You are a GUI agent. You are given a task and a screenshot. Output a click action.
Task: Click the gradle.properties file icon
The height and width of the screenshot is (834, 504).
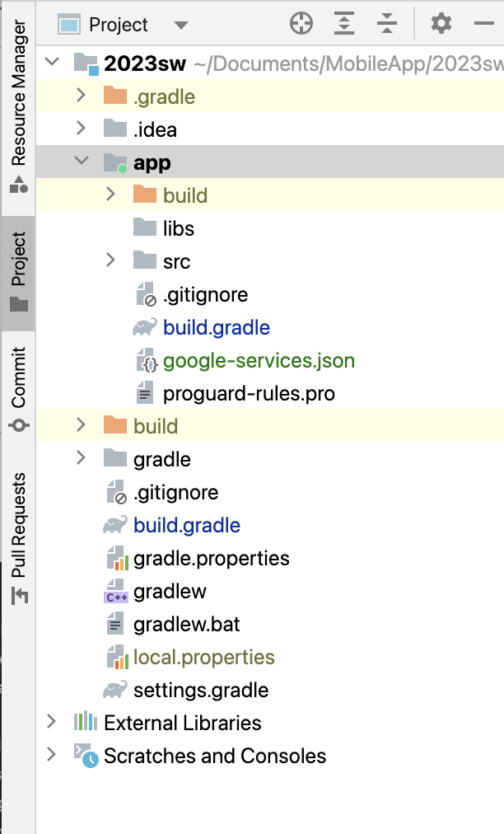[x=116, y=559]
